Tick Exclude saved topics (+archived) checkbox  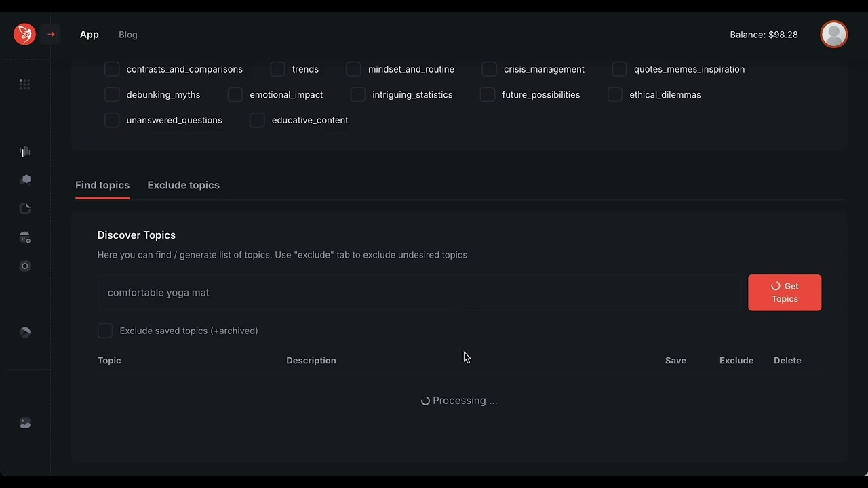click(105, 331)
